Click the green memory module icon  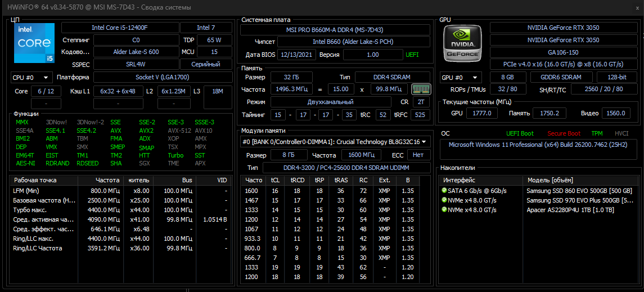click(421, 89)
